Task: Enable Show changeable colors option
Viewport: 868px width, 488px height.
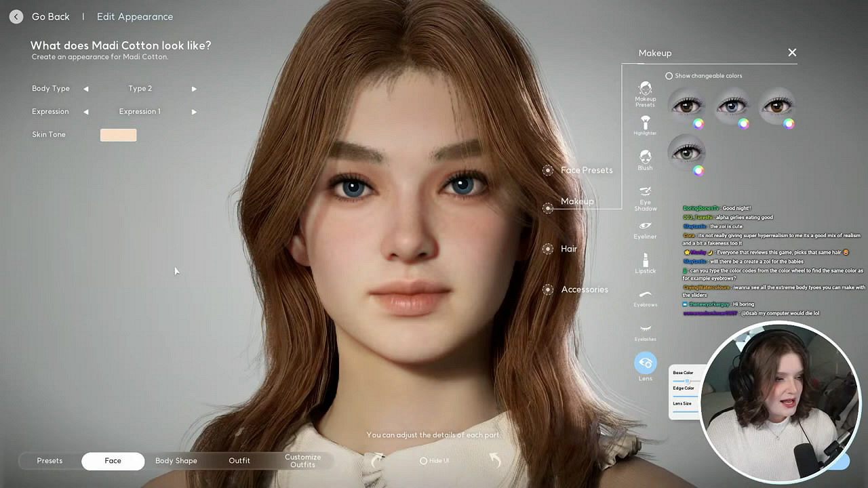Action: coord(669,76)
